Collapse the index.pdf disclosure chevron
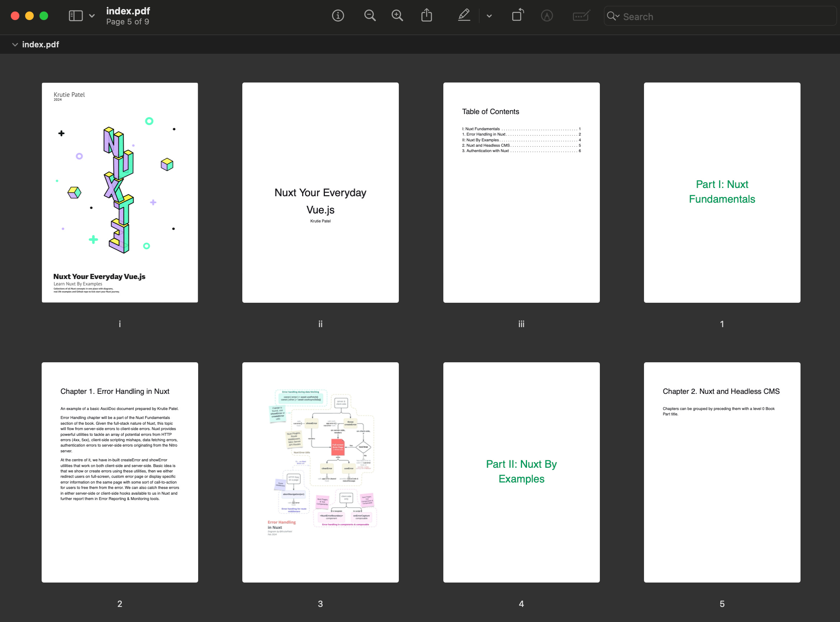Viewport: 840px width, 622px height. tap(15, 44)
